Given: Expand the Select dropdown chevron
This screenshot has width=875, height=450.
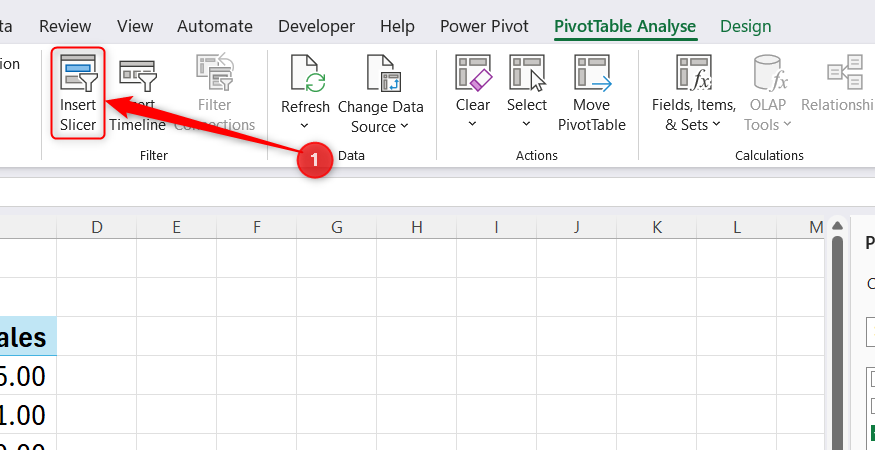Looking at the screenshot, I should pos(526,124).
